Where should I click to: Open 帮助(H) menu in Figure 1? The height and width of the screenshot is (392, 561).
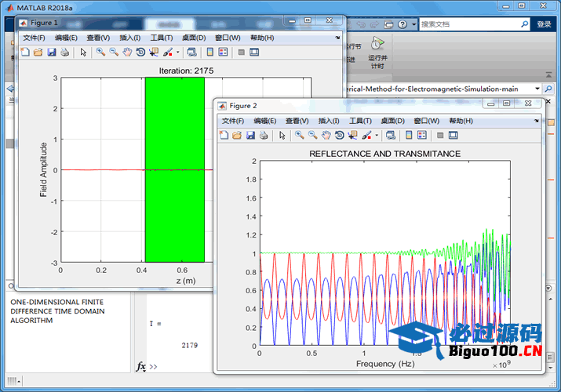(262, 38)
